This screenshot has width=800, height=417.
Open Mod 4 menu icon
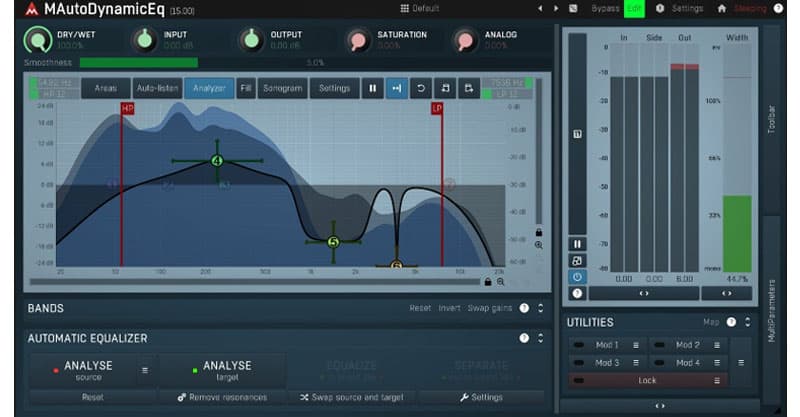click(x=717, y=363)
